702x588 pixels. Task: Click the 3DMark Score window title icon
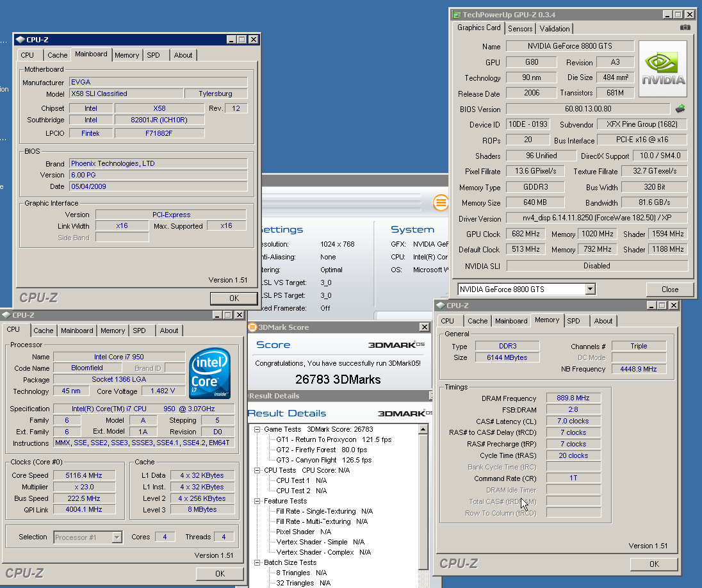tap(252, 327)
